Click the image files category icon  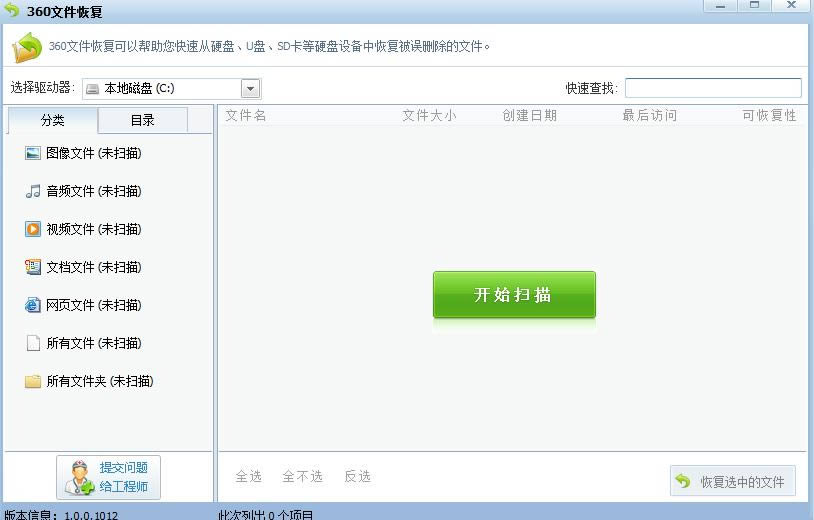[x=33, y=153]
